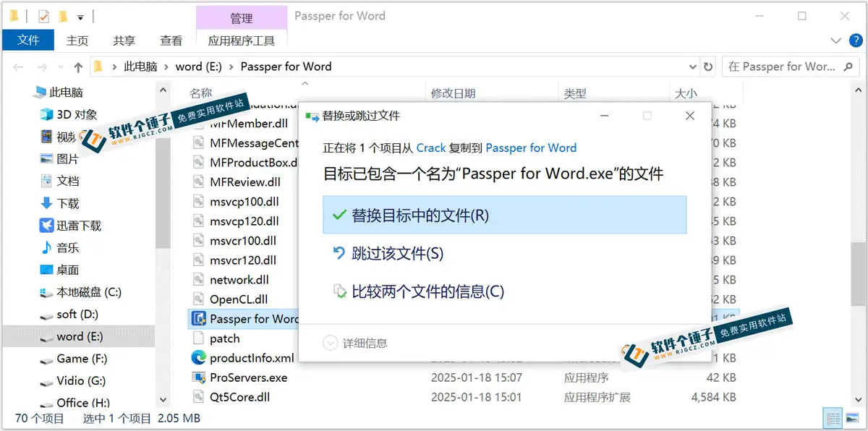Open the 应用程序工具 tab
This screenshot has height=431, width=868.
tap(242, 40)
